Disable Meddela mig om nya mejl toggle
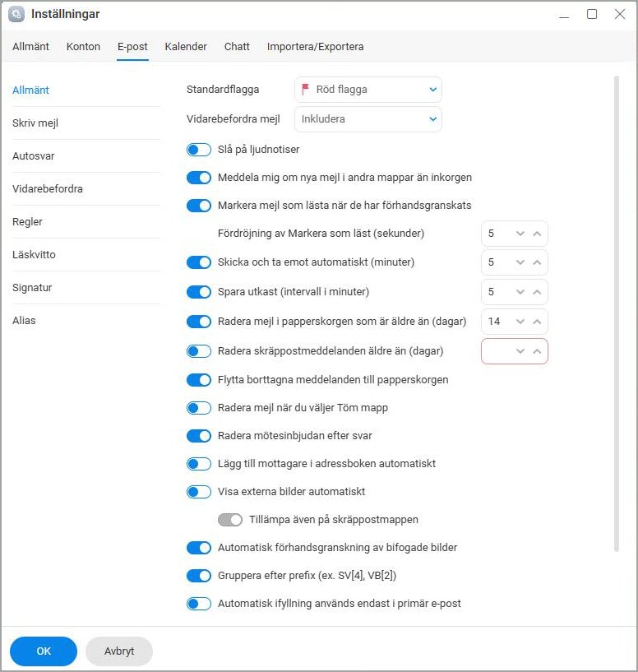Screen dimensions: 638x672 [199, 178]
